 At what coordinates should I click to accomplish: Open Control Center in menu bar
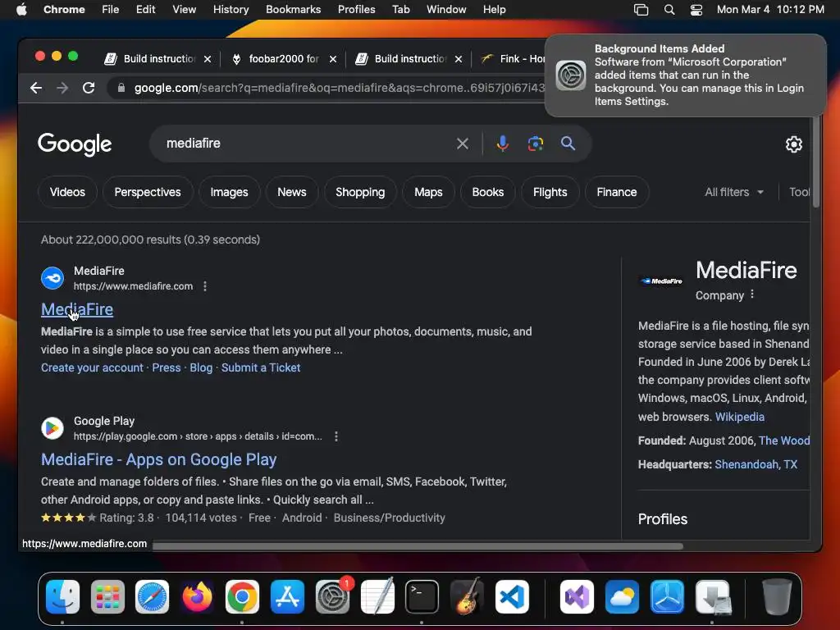click(x=696, y=10)
